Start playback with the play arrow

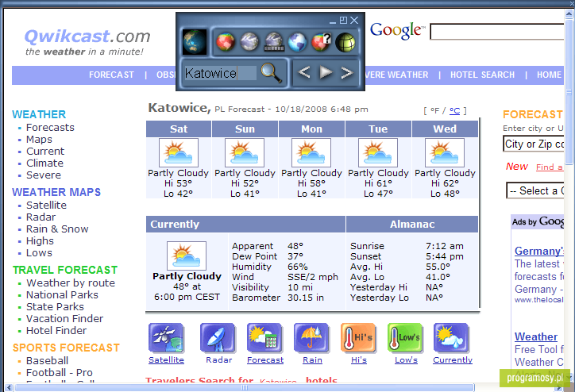pyautogui.click(x=326, y=72)
